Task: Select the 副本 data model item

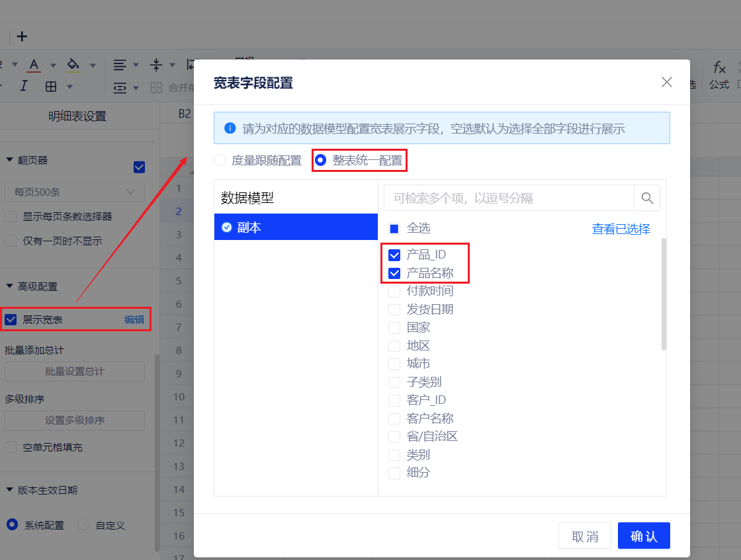Action: click(x=296, y=227)
